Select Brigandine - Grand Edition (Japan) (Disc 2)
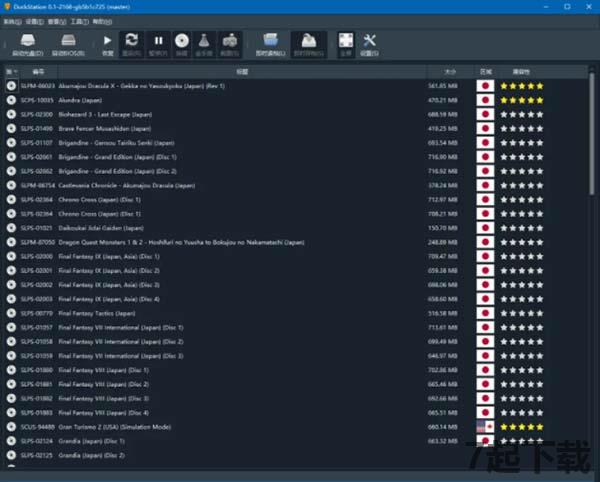Screen dimensions: 600x482 coord(117,171)
